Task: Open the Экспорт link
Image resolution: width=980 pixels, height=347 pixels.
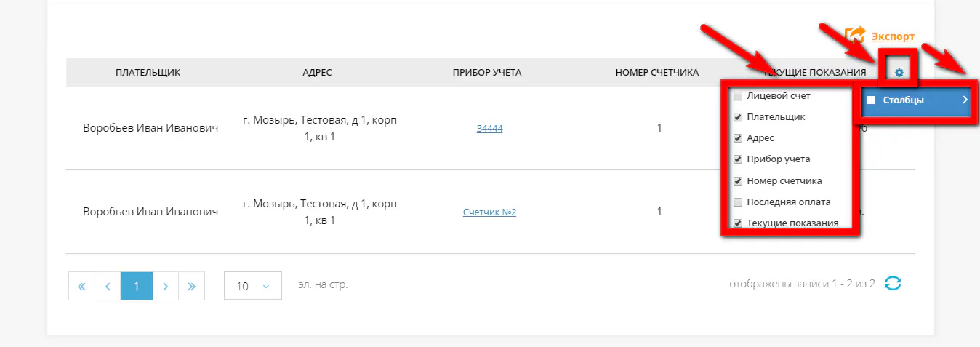Action: (893, 36)
